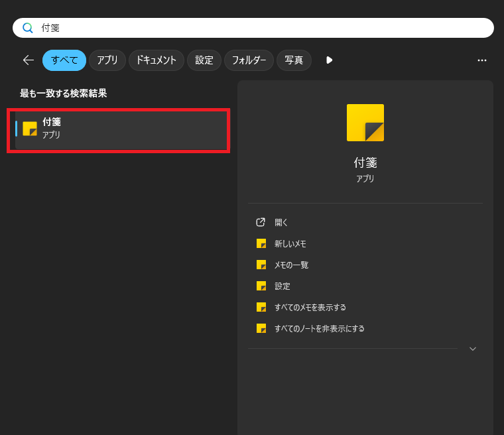Click 開く to launch the app
This screenshot has height=435, width=504.
pyautogui.click(x=365, y=222)
